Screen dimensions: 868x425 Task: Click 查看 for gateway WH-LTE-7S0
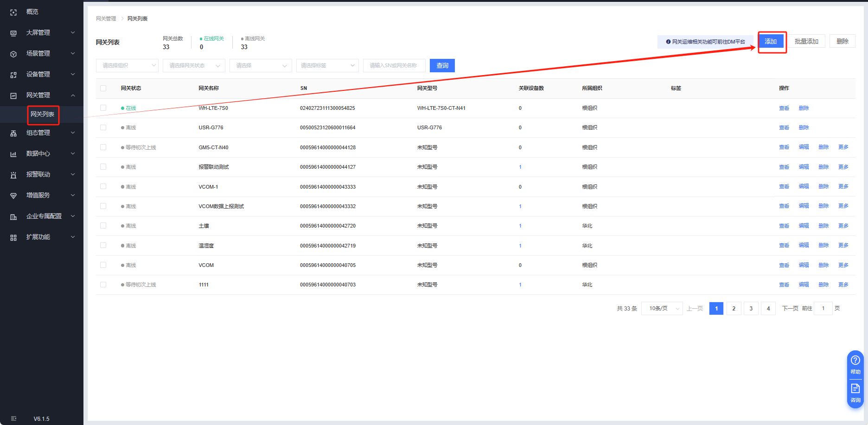pos(784,108)
